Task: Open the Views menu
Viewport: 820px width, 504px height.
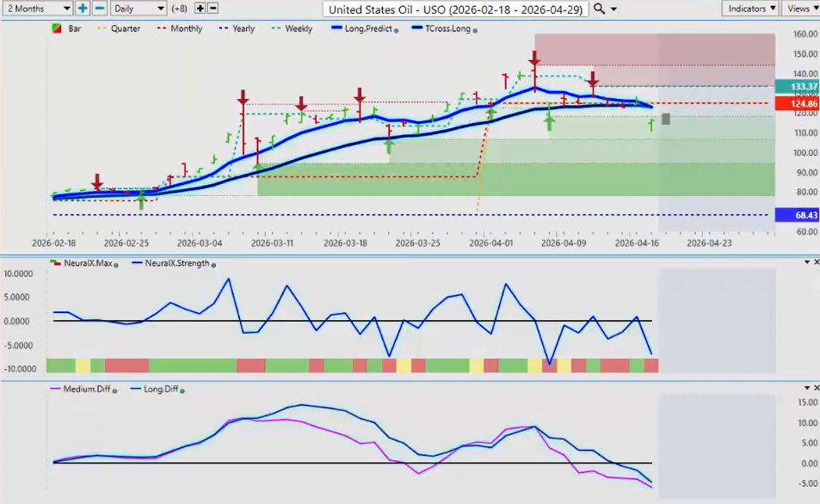Action: [x=800, y=8]
